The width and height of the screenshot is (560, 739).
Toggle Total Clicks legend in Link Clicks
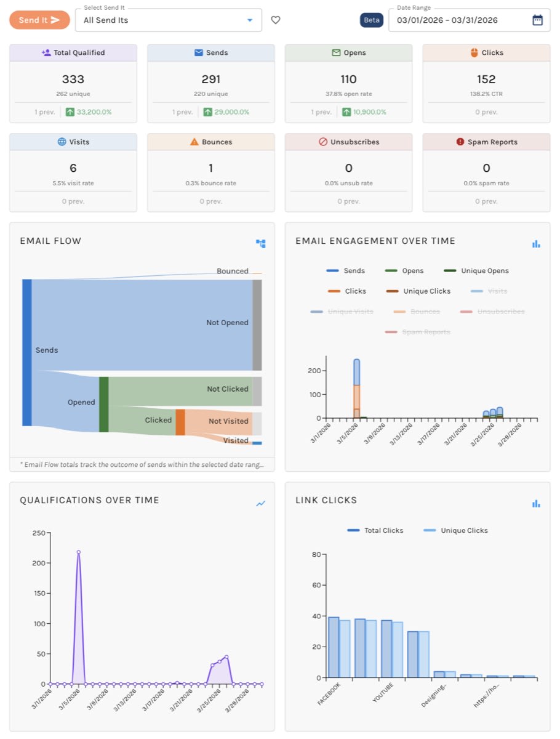pos(374,530)
